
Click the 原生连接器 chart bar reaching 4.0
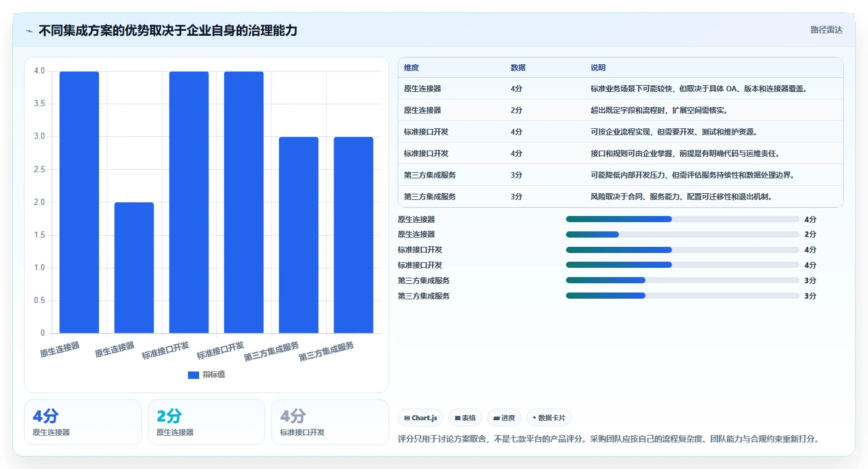79,202
